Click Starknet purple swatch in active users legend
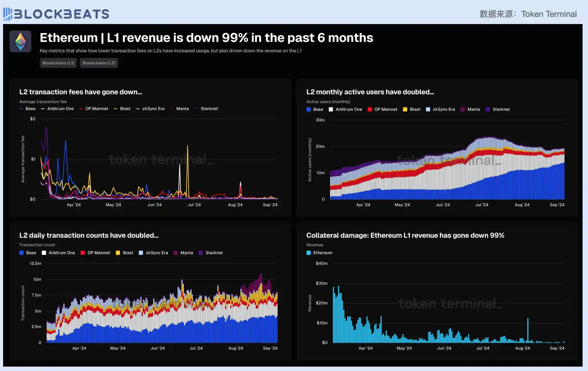The height and width of the screenshot is (371, 588). (488, 109)
